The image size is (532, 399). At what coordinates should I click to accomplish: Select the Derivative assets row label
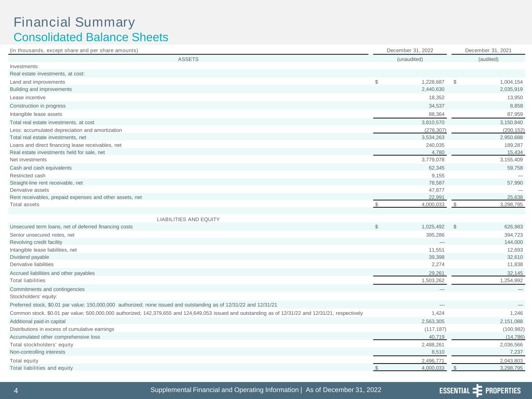click(x=29, y=190)
